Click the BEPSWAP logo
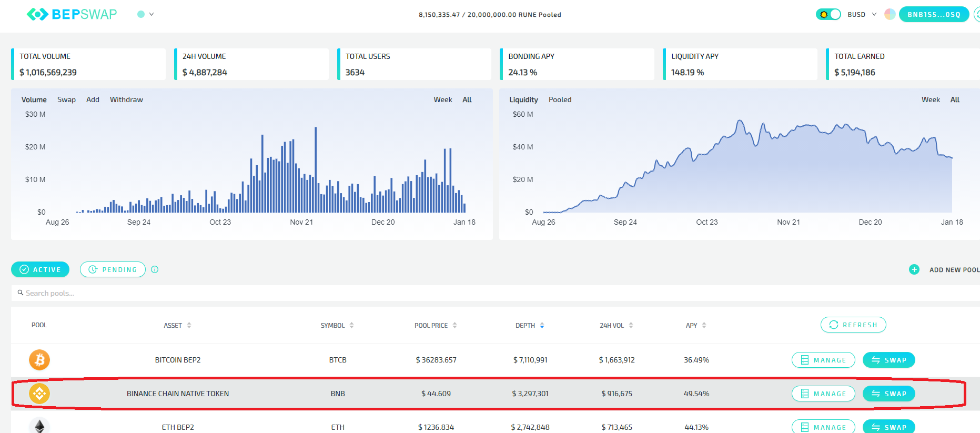Image resolution: width=980 pixels, height=433 pixels. [x=72, y=14]
